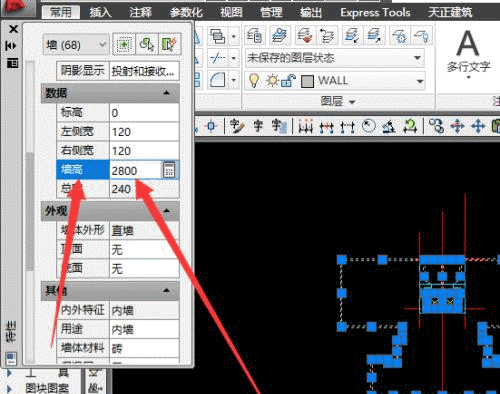The height and width of the screenshot is (394, 500).
Task: Switch to the 插入 ribbon tab
Action: tap(100, 13)
